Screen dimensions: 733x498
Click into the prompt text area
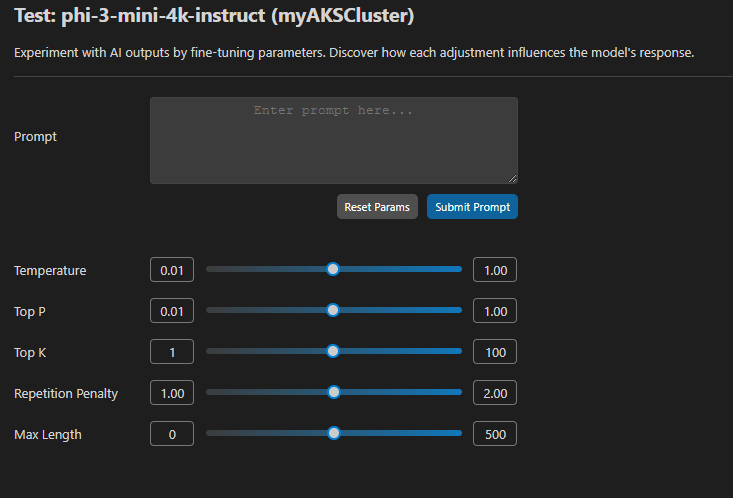tap(334, 140)
